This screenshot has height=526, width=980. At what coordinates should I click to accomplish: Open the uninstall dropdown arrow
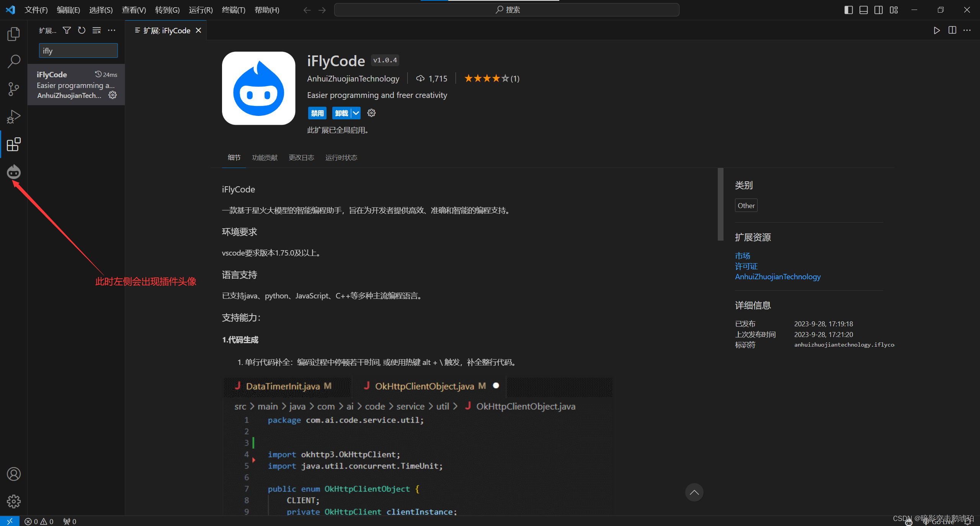coord(356,113)
